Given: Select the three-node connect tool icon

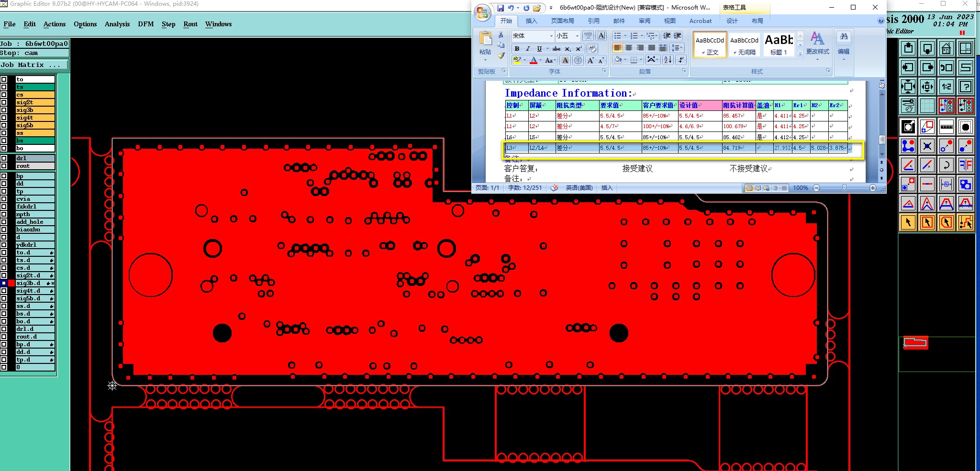Looking at the screenshot, I should (908, 146).
